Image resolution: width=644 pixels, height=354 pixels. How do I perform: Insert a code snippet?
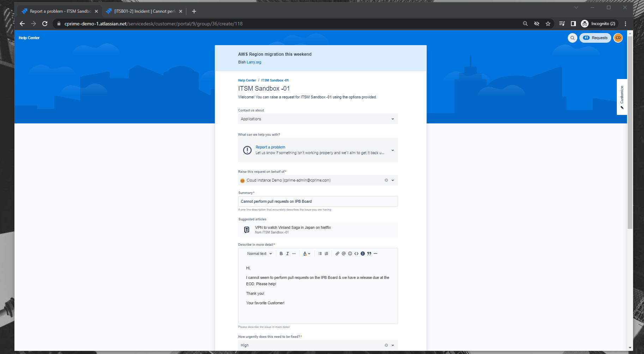356,254
